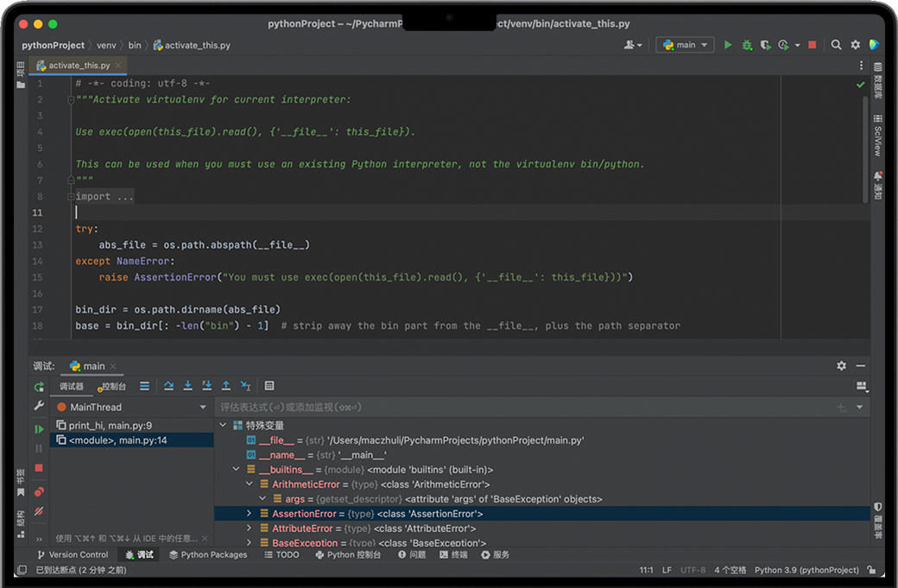The image size is (898, 588).
Task: Click the green Run button in the toolbar
Action: click(x=728, y=45)
